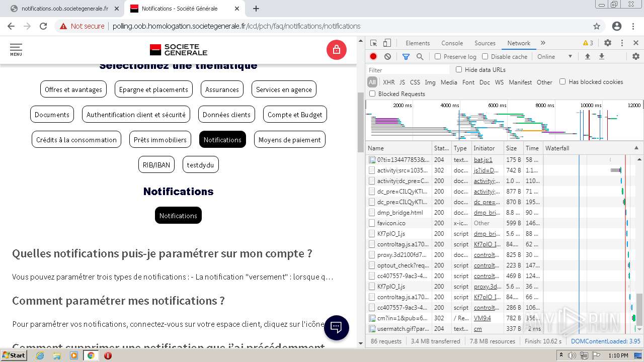
Task: Open the Online throttling dropdown
Action: click(554, 56)
